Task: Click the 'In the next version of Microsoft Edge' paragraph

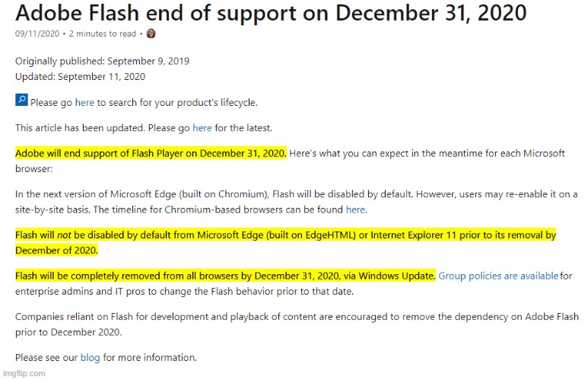Action: pyautogui.click(x=296, y=202)
